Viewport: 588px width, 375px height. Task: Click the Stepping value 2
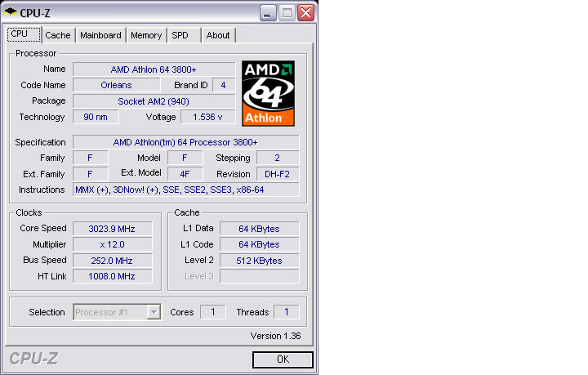278,158
